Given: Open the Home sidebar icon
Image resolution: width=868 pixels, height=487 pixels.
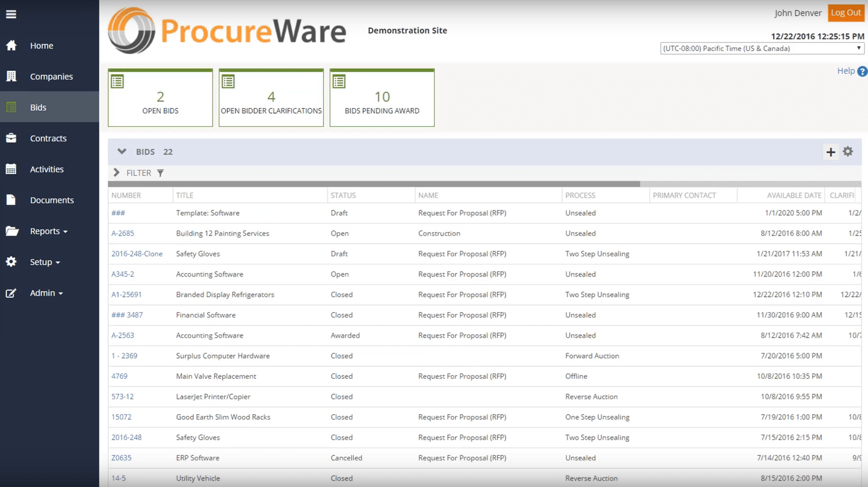Looking at the screenshot, I should pyautogui.click(x=12, y=45).
